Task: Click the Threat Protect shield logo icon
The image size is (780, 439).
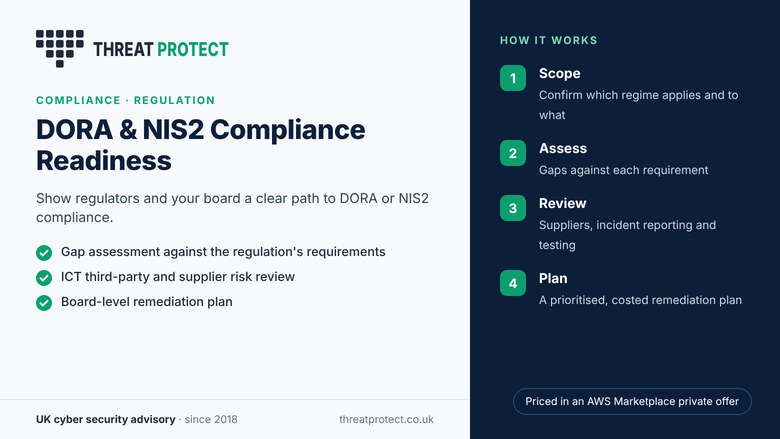Action: pos(60,48)
